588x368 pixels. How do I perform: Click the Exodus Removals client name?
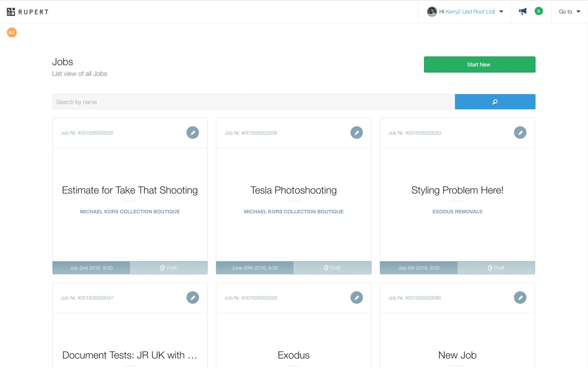click(x=457, y=212)
